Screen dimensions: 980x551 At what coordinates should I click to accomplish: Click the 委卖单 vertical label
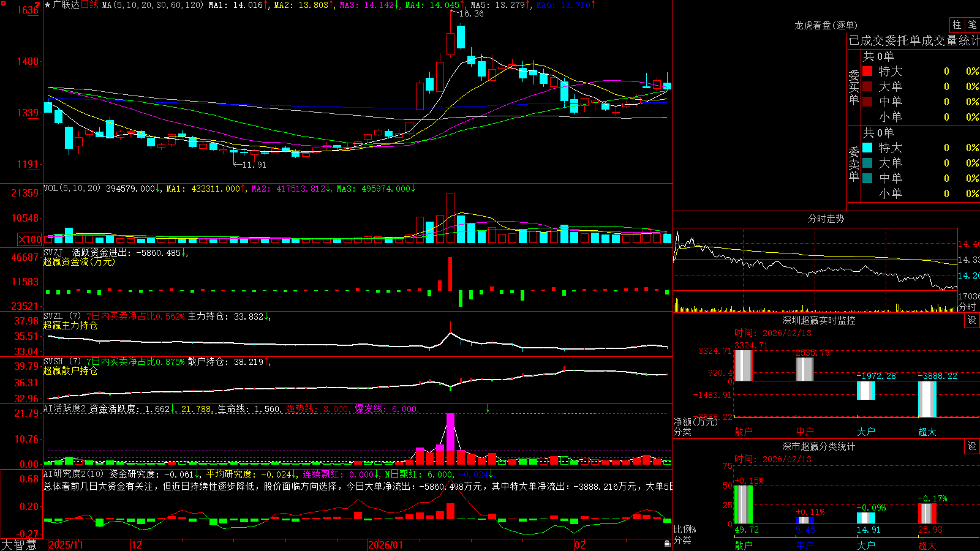854,164
